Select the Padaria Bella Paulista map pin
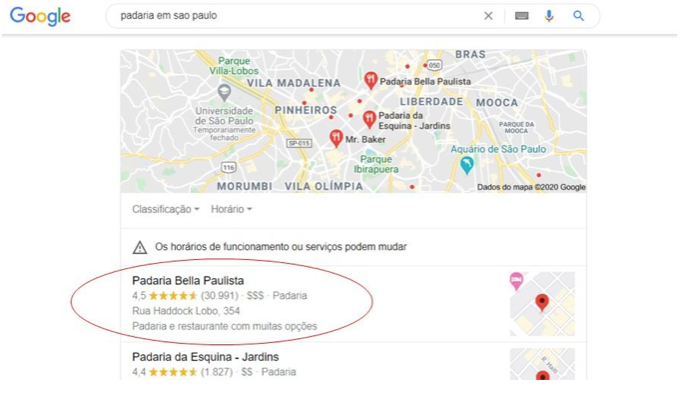This screenshot has height=404, width=683. (370, 80)
